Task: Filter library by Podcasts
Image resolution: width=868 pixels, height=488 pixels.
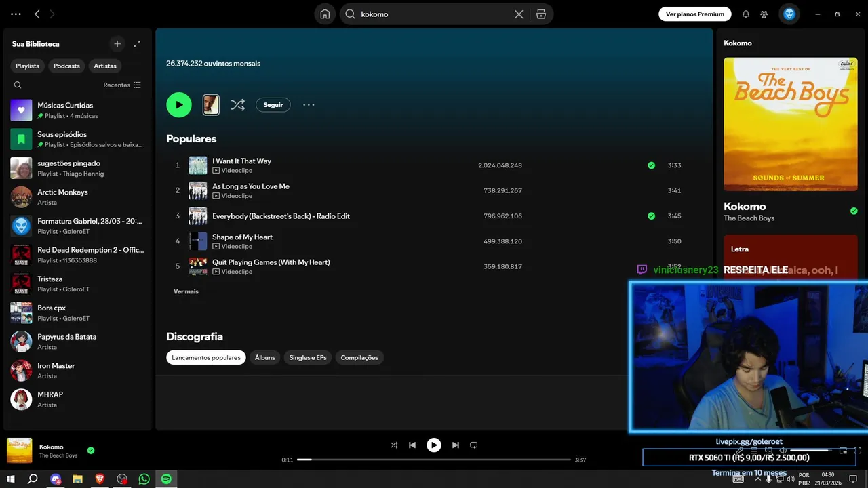Action: tap(66, 66)
